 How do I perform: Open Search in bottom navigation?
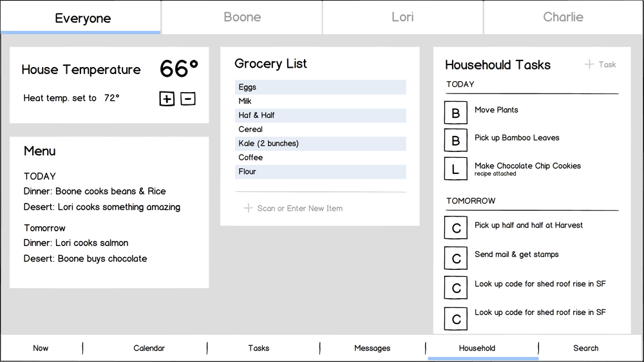pyautogui.click(x=586, y=348)
